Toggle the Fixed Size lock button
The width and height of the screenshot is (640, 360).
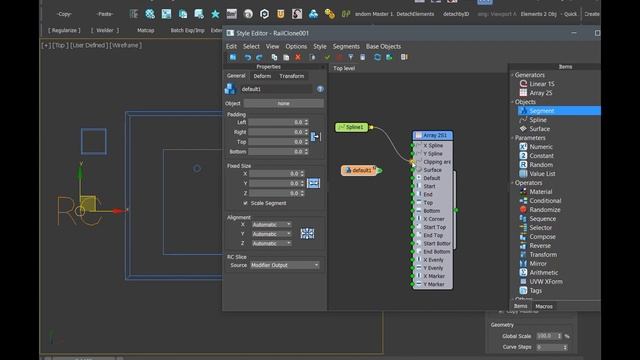[x=313, y=183]
